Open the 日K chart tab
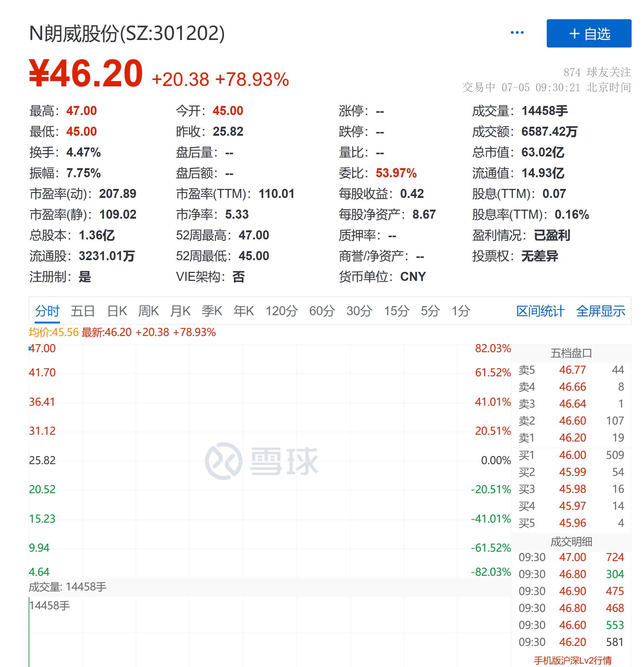 tap(117, 311)
